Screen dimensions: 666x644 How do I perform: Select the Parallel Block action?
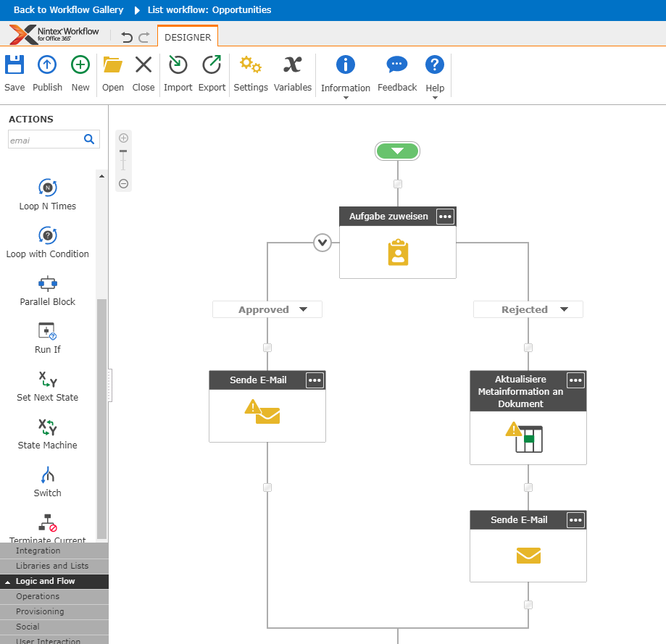(x=48, y=290)
